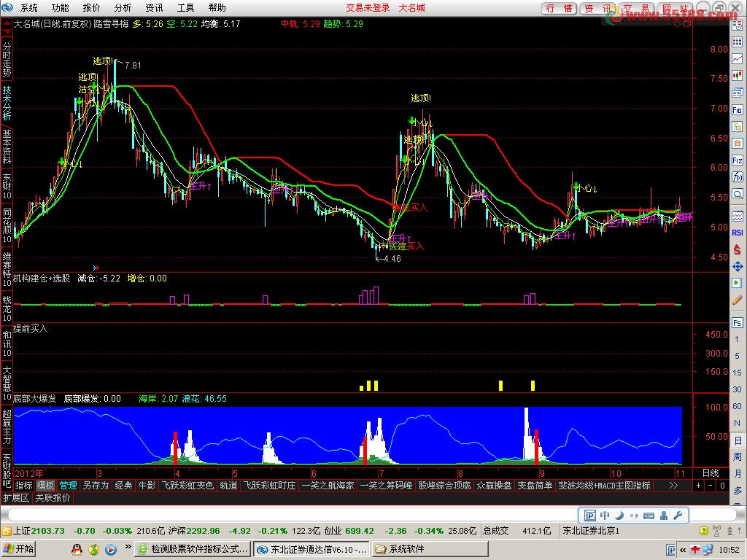Open the 工具 menu
The image size is (747, 560).
pyautogui.click(x=186, y=7)
